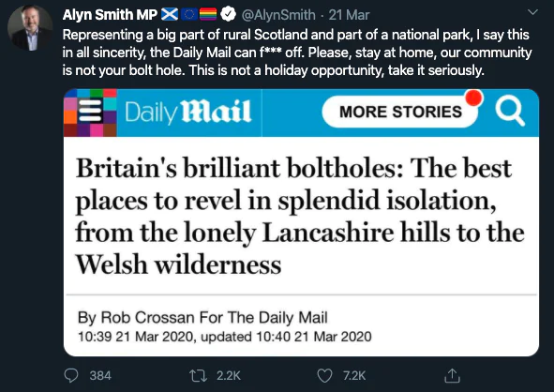The width and height of the screenshot is (554, 392).
Task: Expand the tweet options chevron
Action: click(532, 12)
